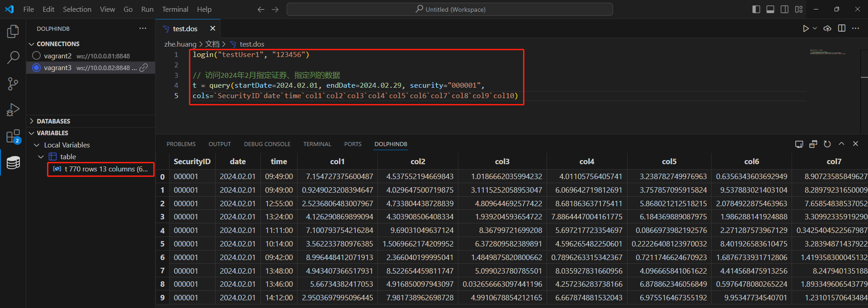Expand the DATABASES section
This screenshot has height=308, width=868.
coord(53,121)
